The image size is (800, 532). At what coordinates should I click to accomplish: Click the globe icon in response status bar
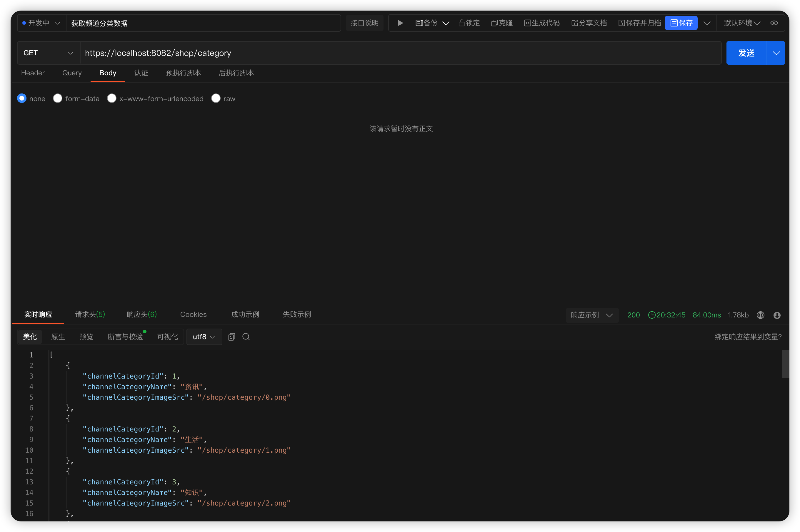coord(761,315)
